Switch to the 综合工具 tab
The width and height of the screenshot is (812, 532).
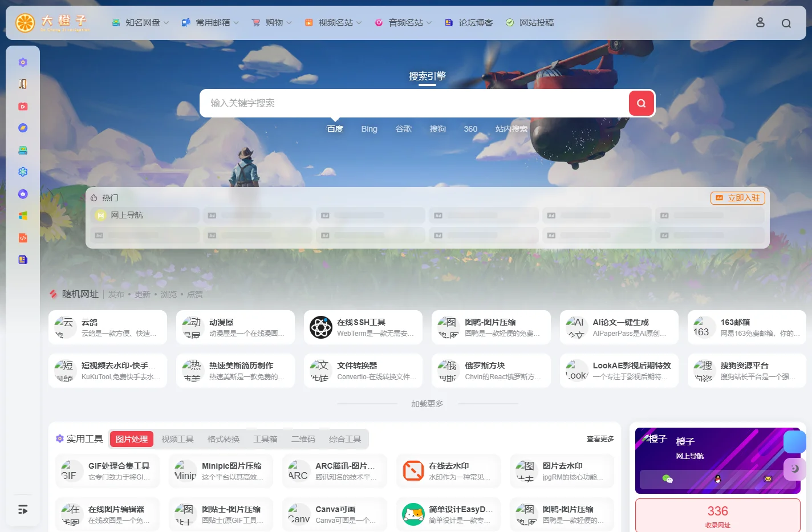tap(345, 439)
